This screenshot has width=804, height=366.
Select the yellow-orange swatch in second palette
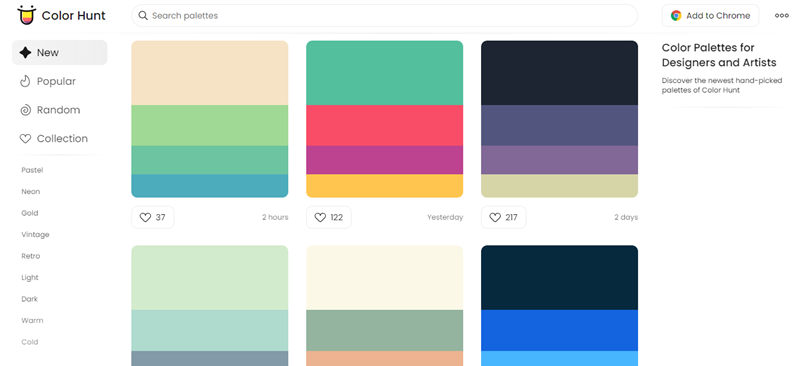(x=385, y=186)
